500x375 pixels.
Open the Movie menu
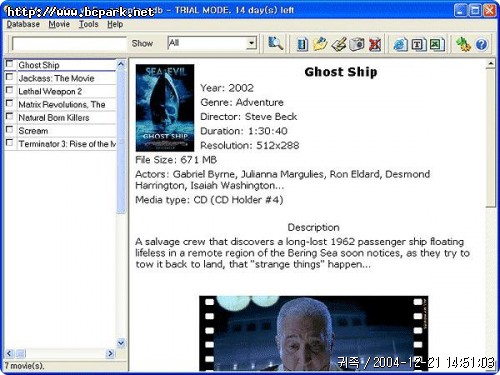[x=59, y=24]
